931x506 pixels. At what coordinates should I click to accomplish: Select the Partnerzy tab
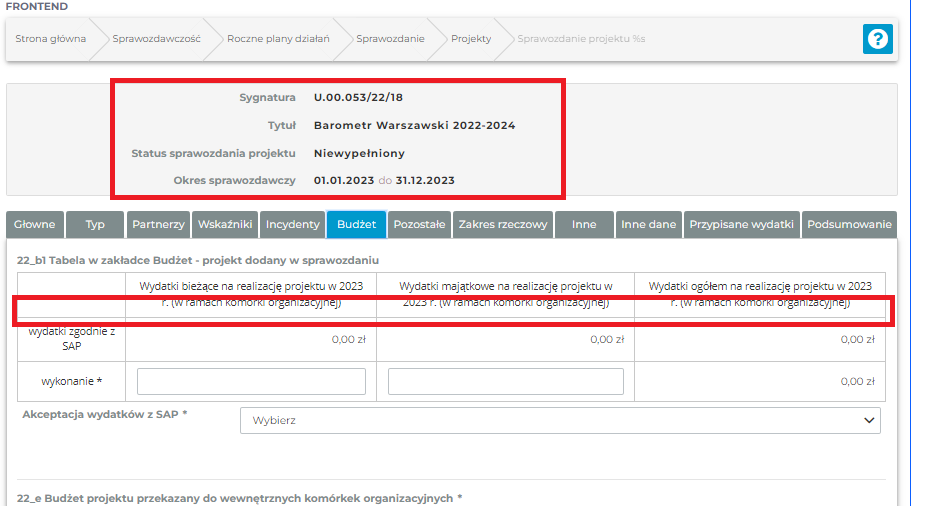pos(158,225)
